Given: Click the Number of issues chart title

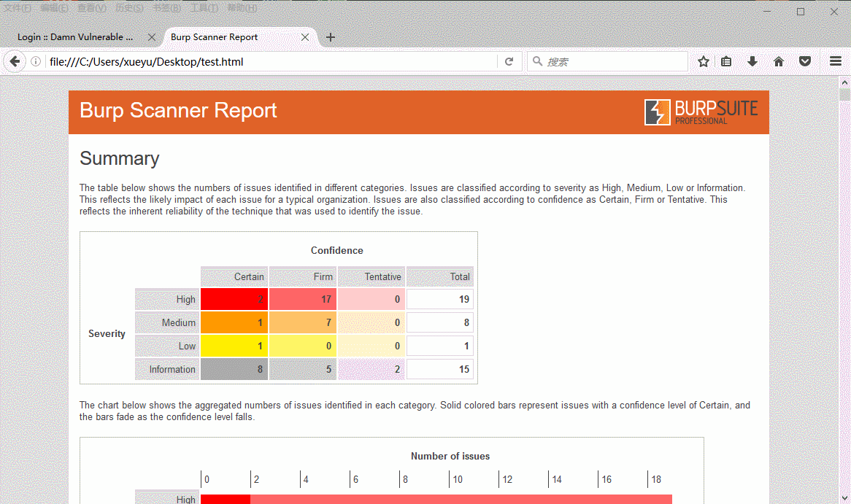Looking at the screenshot, I should pos(450,457).
